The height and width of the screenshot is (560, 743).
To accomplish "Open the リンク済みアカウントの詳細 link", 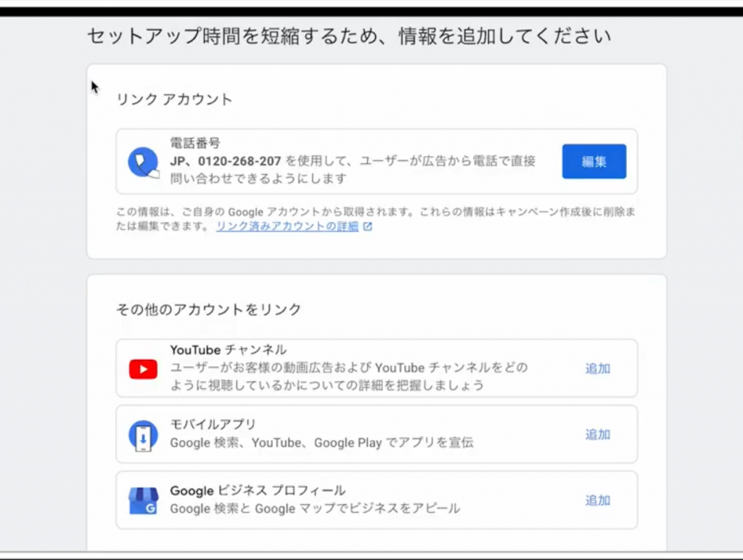I will click(x=287, y=226).
